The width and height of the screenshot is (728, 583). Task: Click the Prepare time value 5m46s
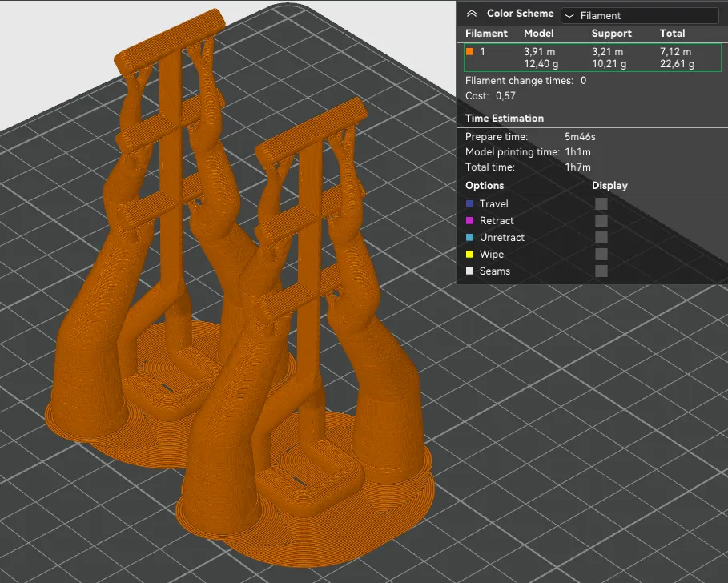[580, 136]
